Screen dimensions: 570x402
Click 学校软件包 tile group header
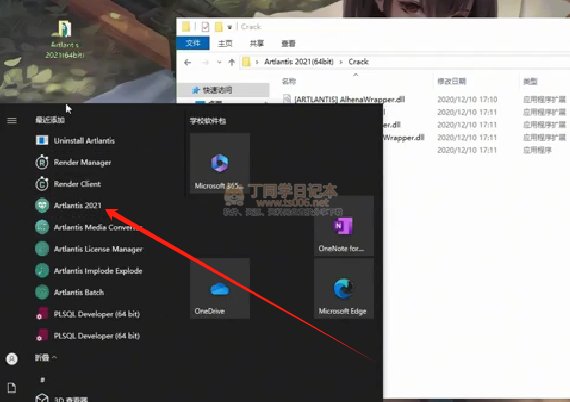pyautogui.click(x=208, y=121)
